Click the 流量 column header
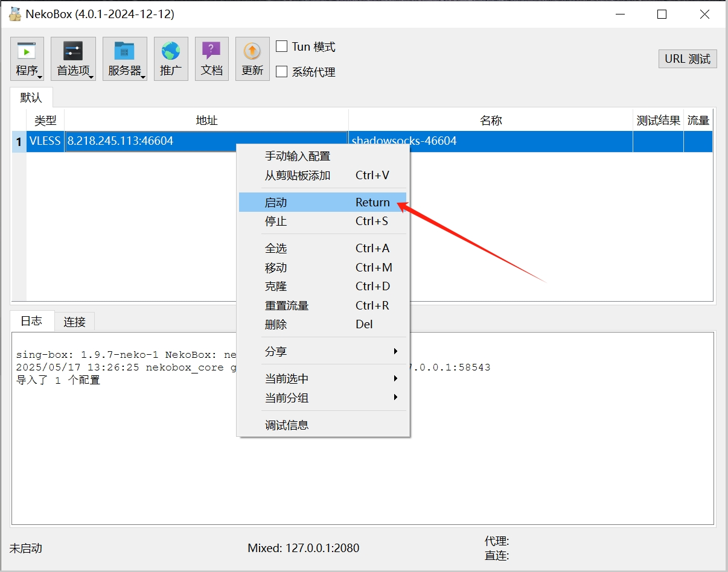Image resolution: width=728 pixels, height=572 pixels. click(x=698, y=121)
